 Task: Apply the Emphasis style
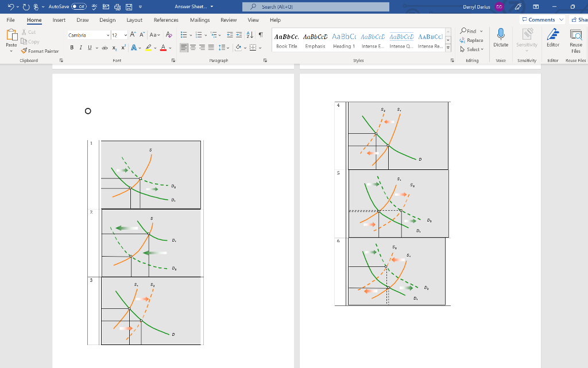point(315,40)
